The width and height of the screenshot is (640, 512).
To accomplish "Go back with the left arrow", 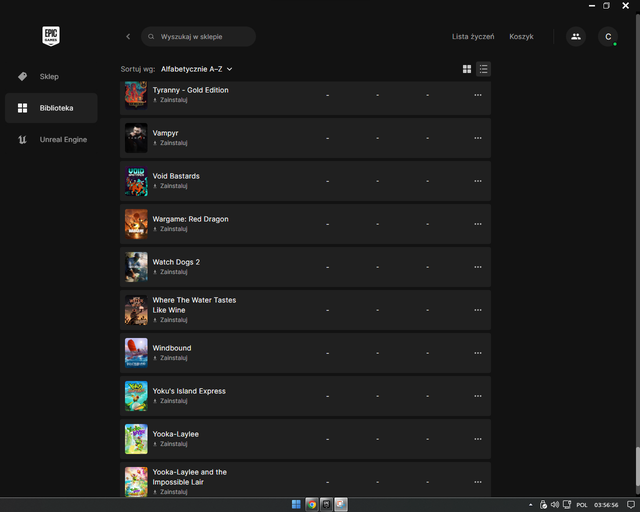I will [x=128, y=37].
